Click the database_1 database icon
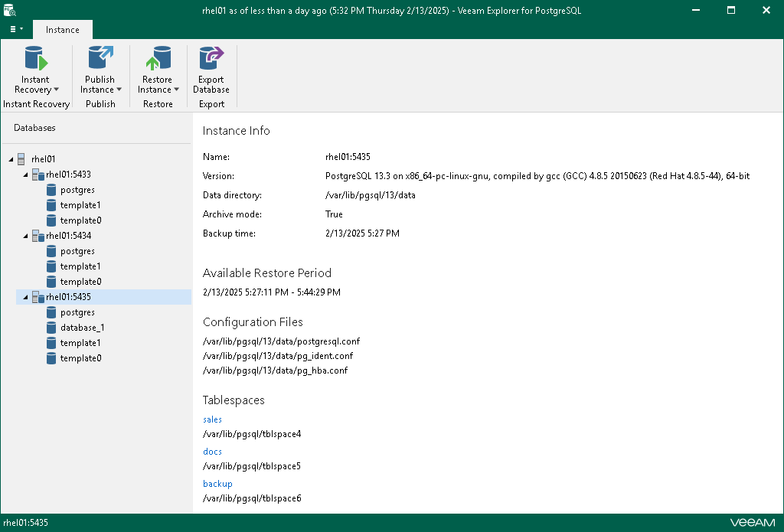784x532 pixels. click(x=51, y=328)
